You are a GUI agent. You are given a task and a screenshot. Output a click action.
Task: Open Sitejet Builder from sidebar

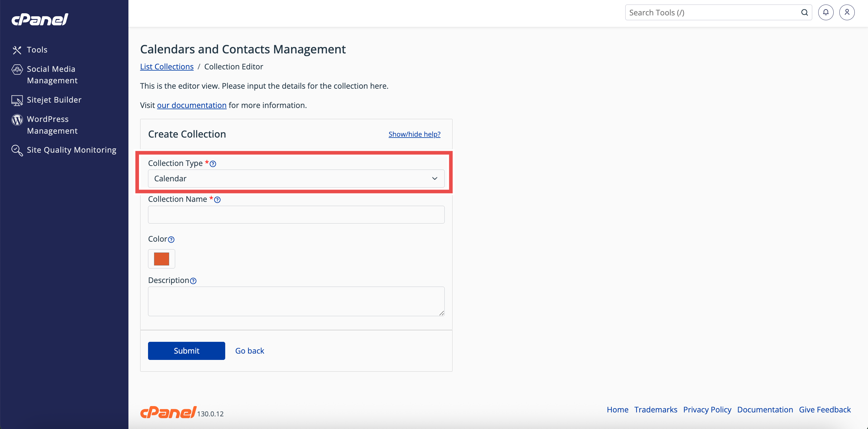point(54,100)
